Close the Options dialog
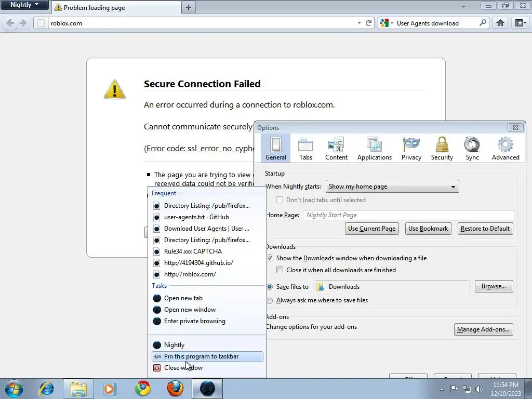 click(515, 128)
